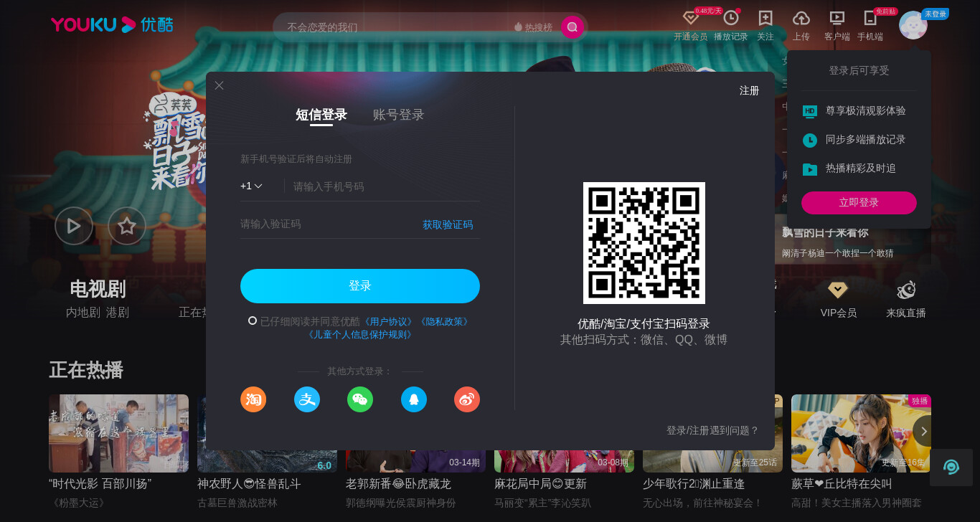Open the Hong Kong drama subcategory (港剧)
Image resolution: width=980 pixels, height=522 pixels.
[118, 313]
